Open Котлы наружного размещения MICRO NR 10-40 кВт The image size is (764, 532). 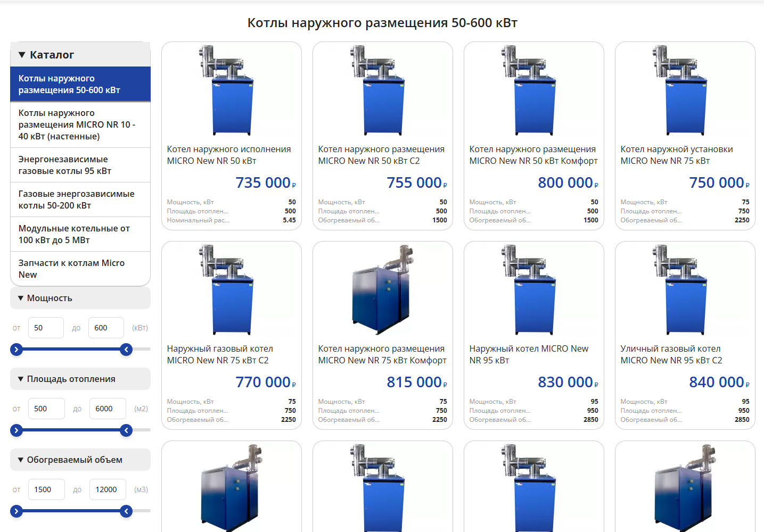(80, 124)
